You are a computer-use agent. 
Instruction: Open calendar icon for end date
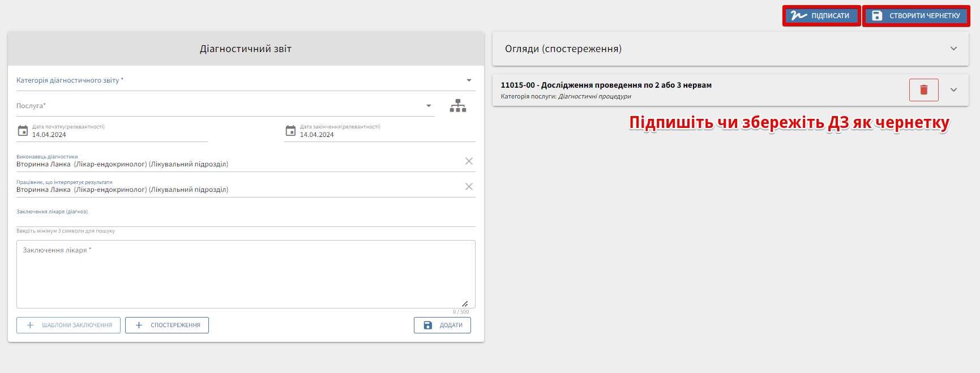coord(290,131)
